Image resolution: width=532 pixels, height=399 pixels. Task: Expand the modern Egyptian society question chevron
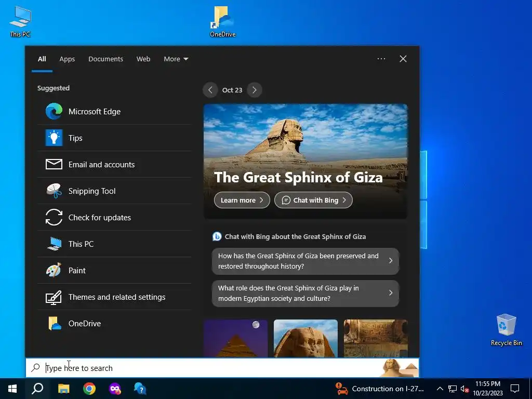tap(391, 293)
